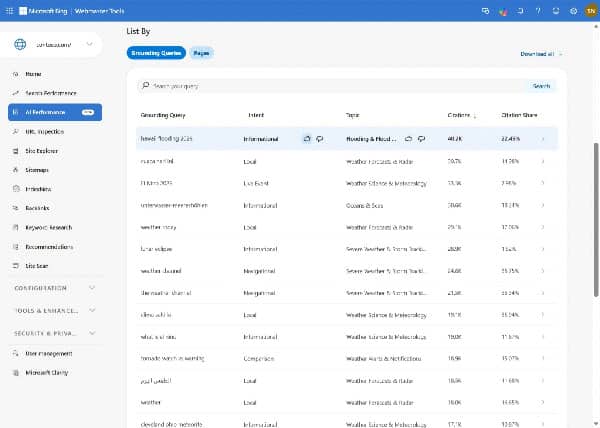Click the Search Performance chart icon
600x428 pixels.
[15, 93]
